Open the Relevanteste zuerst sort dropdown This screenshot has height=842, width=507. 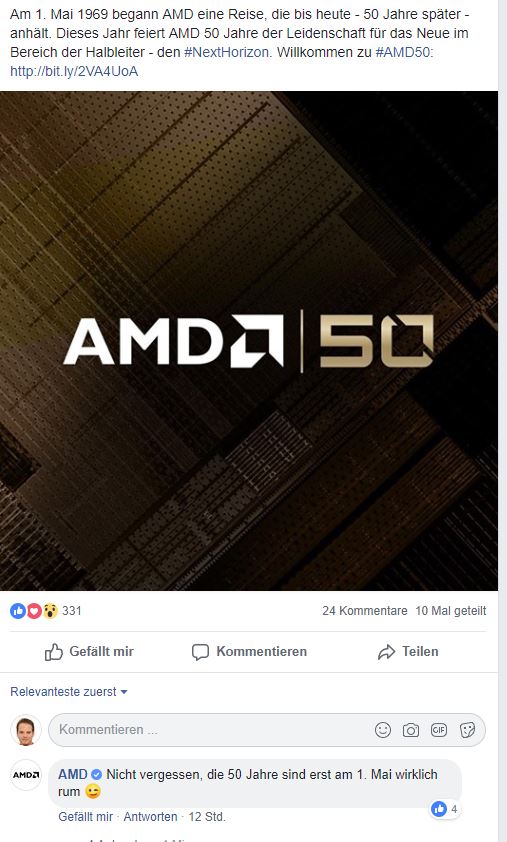69,692
